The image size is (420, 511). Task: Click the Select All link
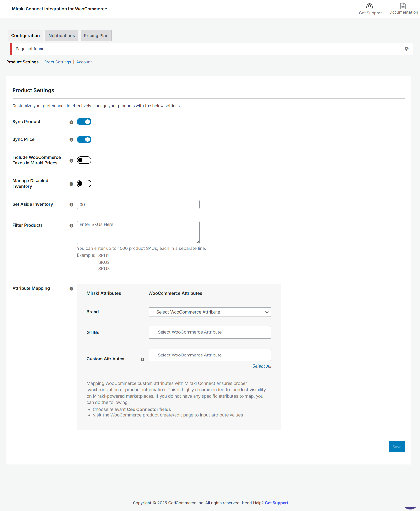coord(261,366)
